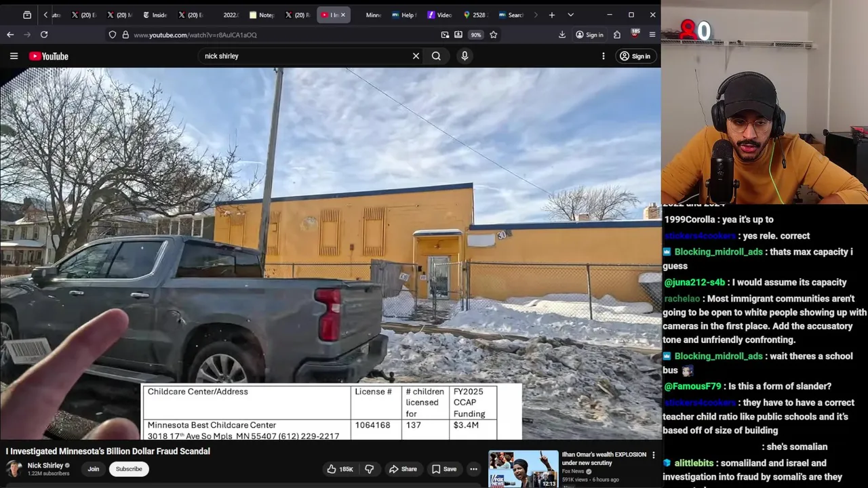
Task: Open the Firefox View tab icon
Action: click(x=27, y=15)
